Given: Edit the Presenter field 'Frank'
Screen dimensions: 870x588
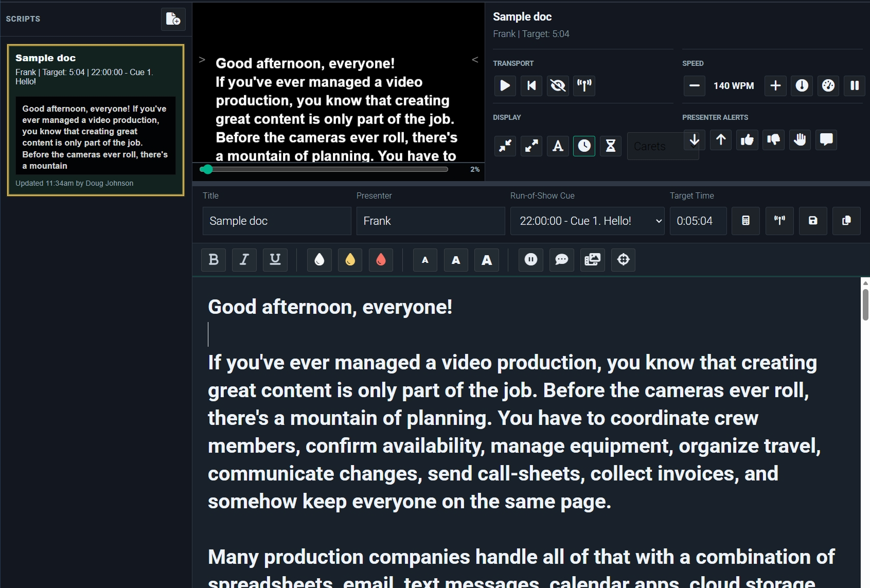Looking at the screenshot, I should tap(431, 221).
